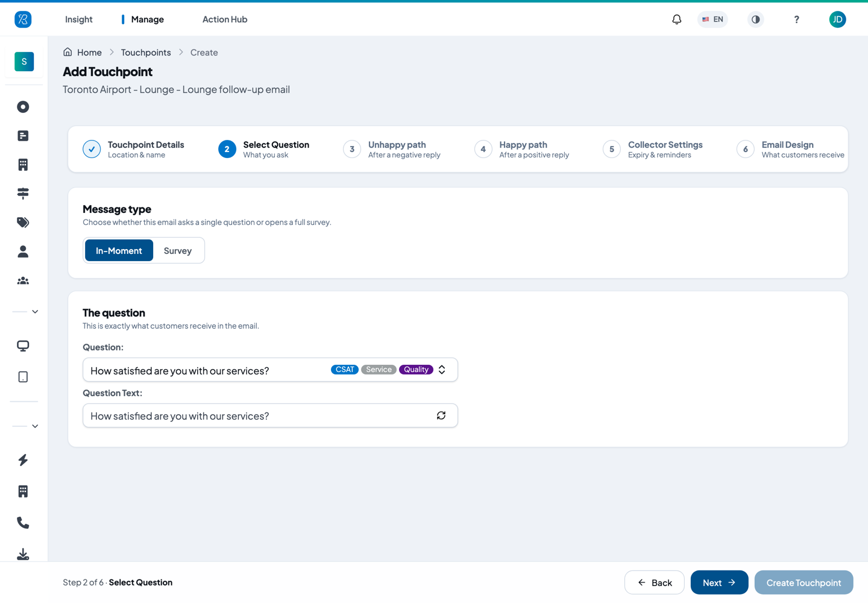Screen dimensions: 868x603
Task: Click the Quality tag badge
Action: [416, 370]
